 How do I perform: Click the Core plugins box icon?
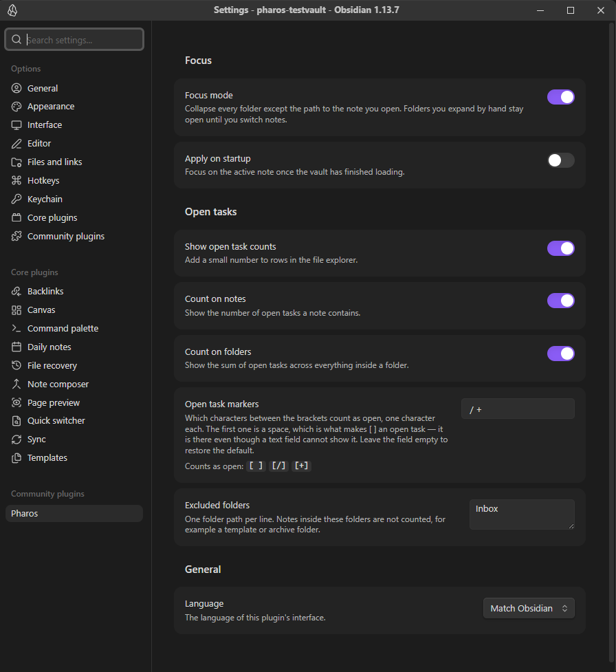16,218
